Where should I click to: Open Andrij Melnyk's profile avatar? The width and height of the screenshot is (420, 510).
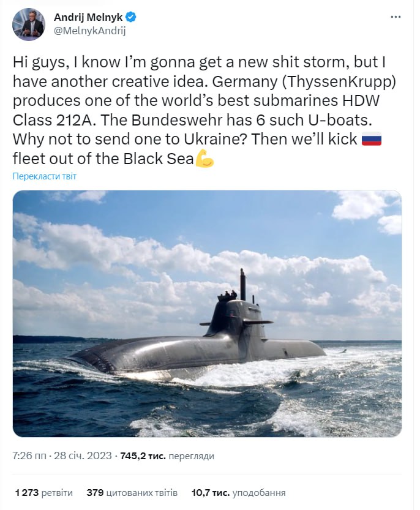click(x=28, y=24)
